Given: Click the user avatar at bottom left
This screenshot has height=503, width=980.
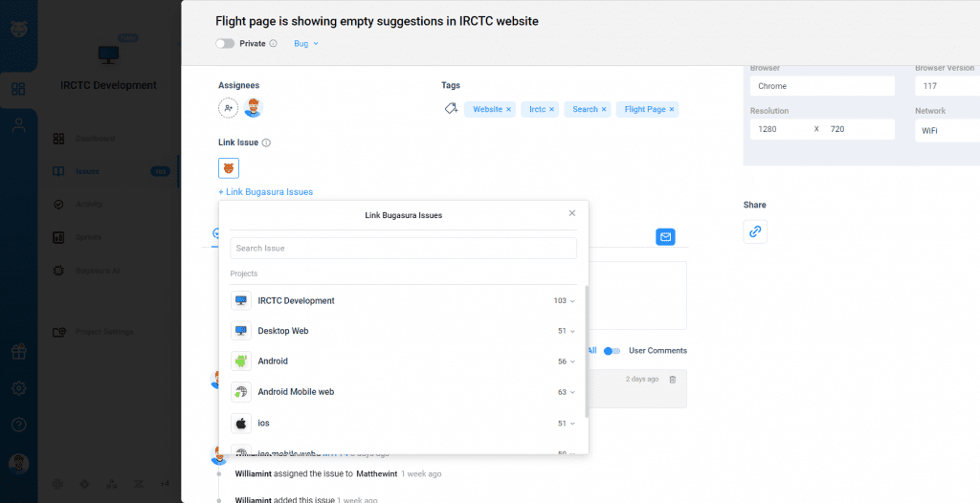Looking at the screenshot, I should (x=19, y=464).
